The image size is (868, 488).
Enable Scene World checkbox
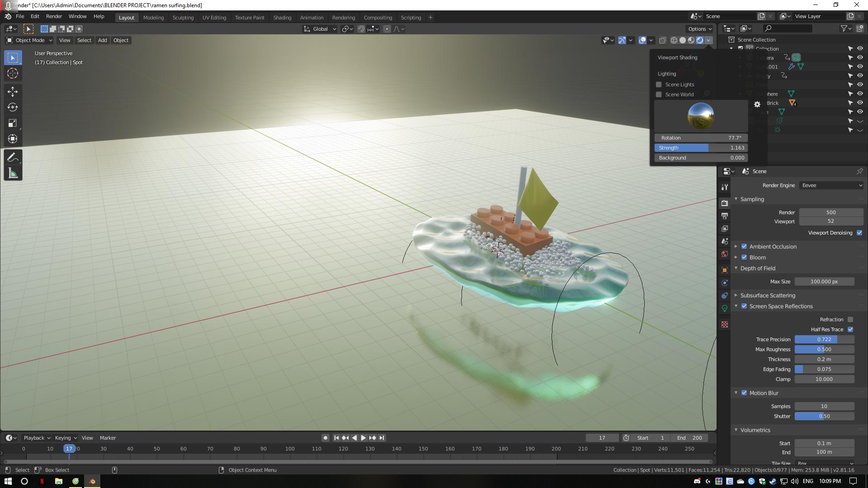click(659, 94)
